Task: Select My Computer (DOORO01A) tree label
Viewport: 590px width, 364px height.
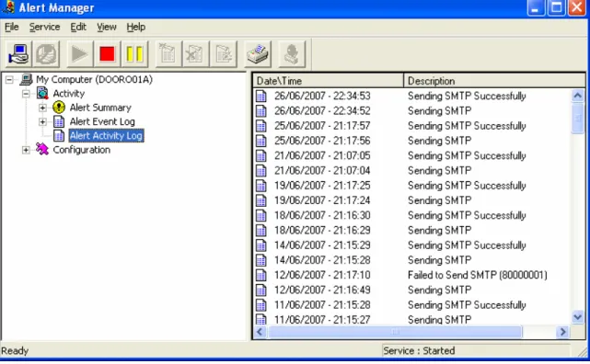Action: click(94, 79)
